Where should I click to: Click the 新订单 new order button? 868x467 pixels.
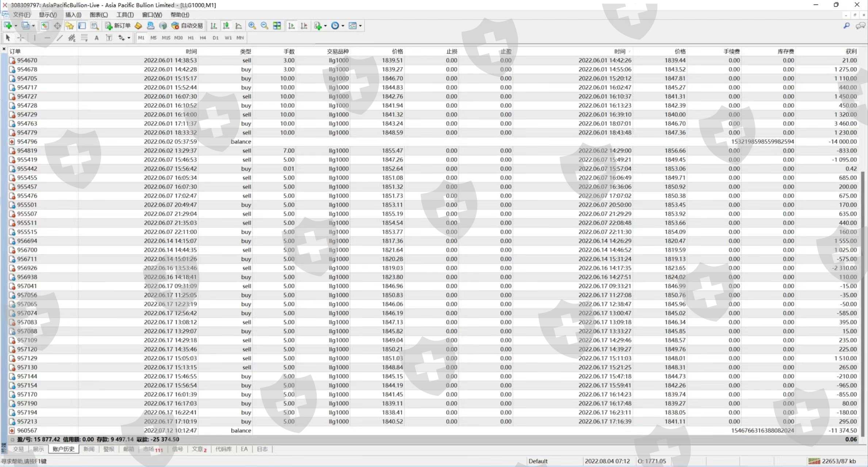click(118, 26)
